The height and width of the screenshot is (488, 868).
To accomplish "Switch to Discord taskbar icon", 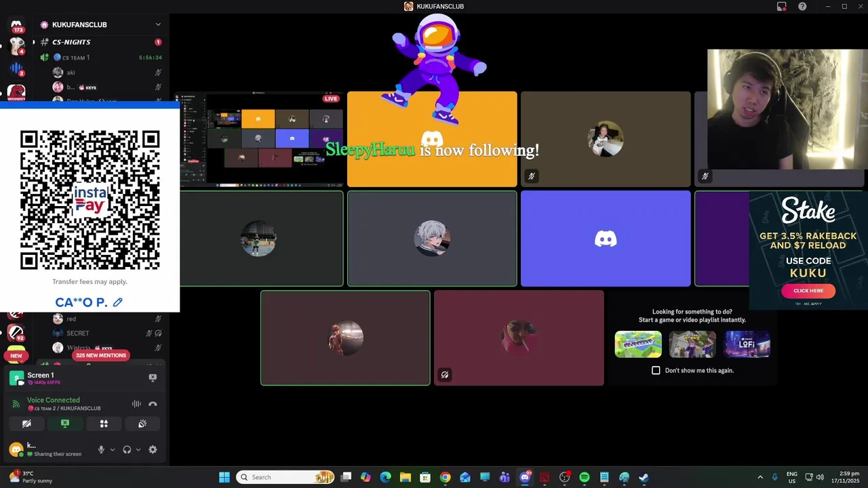I will tap(525, 477).
